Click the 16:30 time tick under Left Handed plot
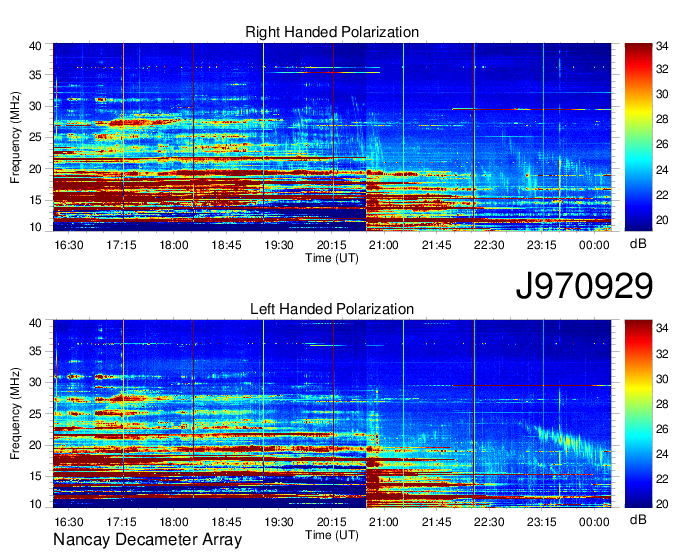This screenshot has height=552, width=680. click(x=69, y=522)
